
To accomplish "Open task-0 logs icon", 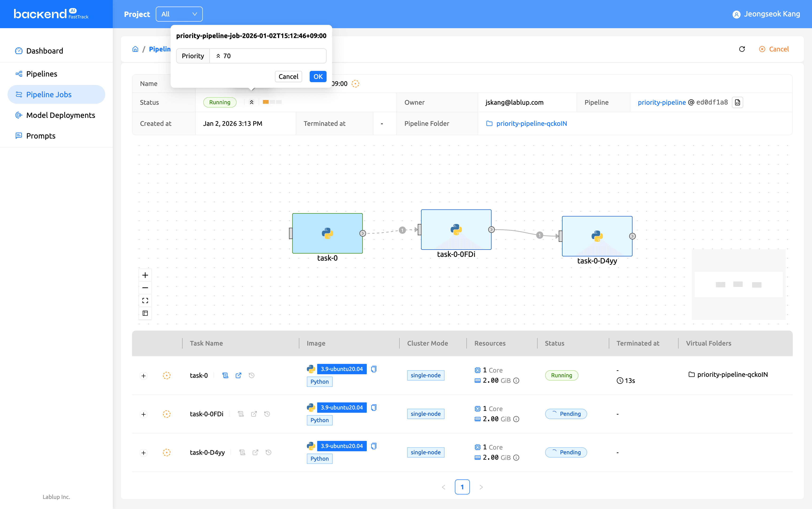I will 225,375.
